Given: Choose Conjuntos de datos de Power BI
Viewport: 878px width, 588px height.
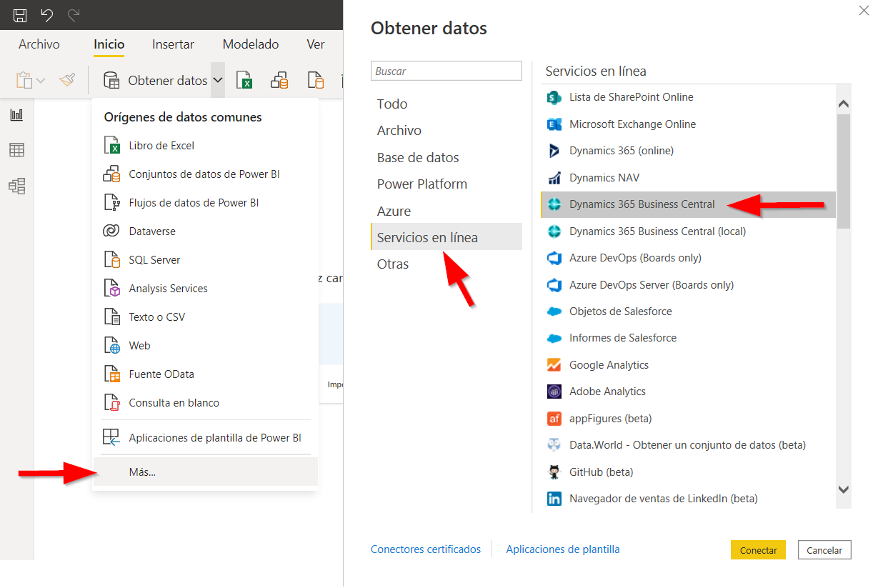Looking at the screenshot, I should tap(206, 174).
